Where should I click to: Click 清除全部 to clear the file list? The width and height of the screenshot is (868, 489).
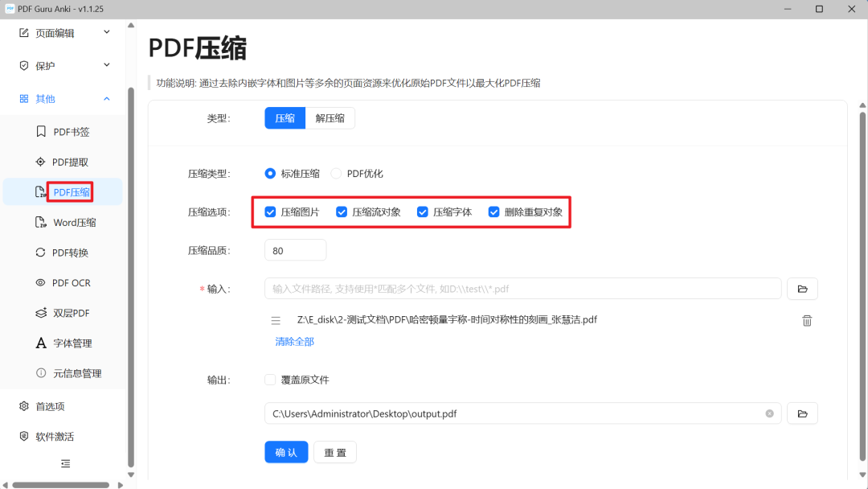tap(294, 341)
